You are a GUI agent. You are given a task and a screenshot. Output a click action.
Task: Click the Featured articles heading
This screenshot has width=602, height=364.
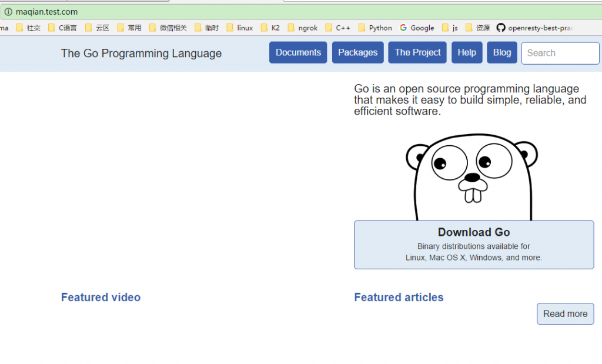pyautogui.click(x=399, y=297)
